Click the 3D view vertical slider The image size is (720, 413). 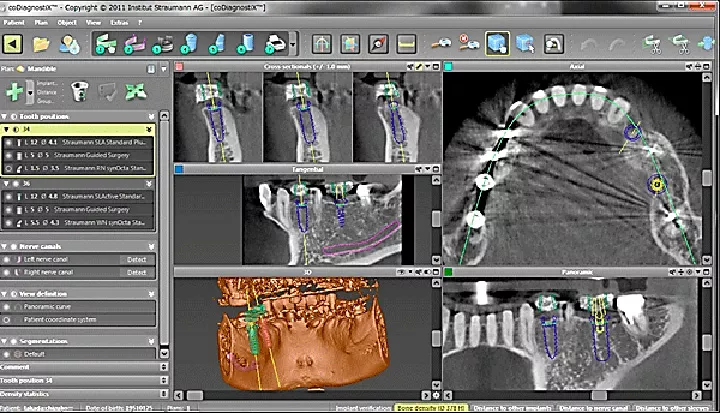pos(436,339)
